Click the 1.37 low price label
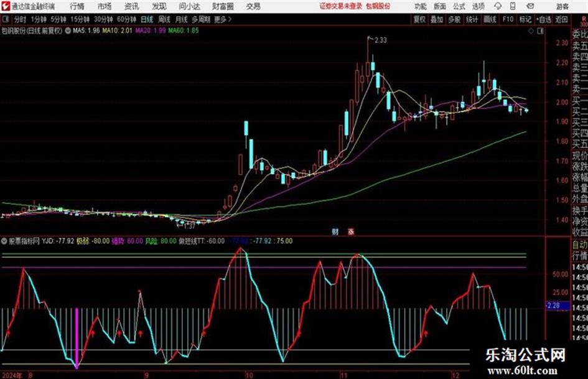 point(189,227)
